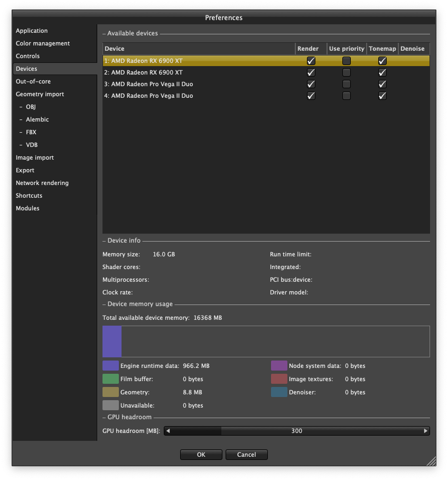The width and height of the screenshot is (448, 480).
Task: Toggle Use priority for device 1 RX 6900 XT
Action: pos(347,61)
